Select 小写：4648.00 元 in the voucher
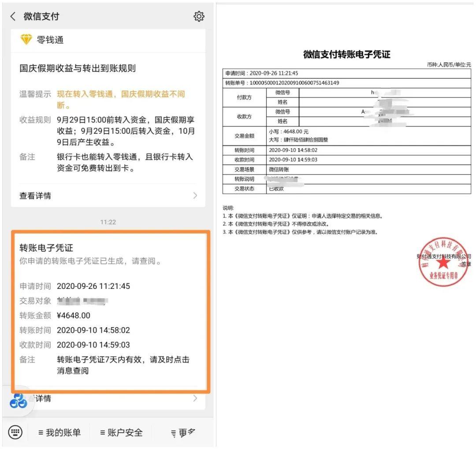The width and height of the screenshot is (476, 449). coord(289,131)
